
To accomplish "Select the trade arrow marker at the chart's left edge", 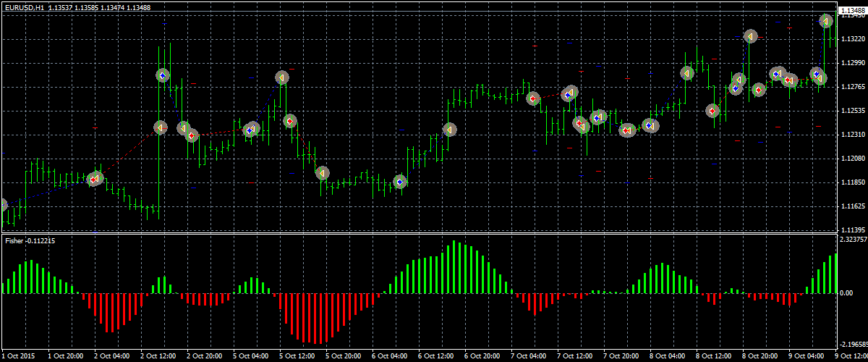I will coord(2,205).
